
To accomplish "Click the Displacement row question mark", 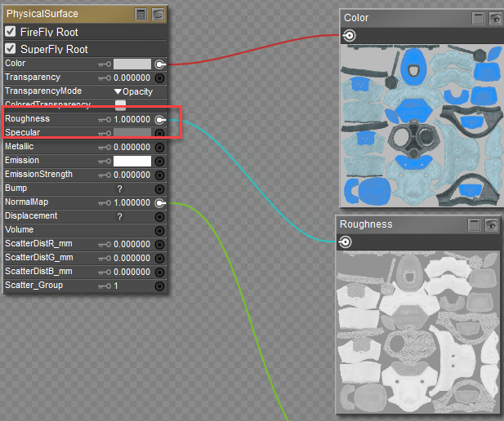I will point(119,216).
